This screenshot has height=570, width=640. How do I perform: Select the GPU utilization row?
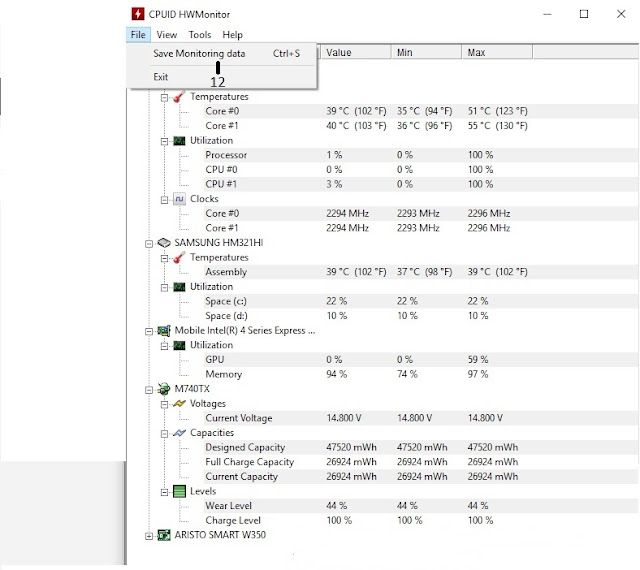[420, 359]
